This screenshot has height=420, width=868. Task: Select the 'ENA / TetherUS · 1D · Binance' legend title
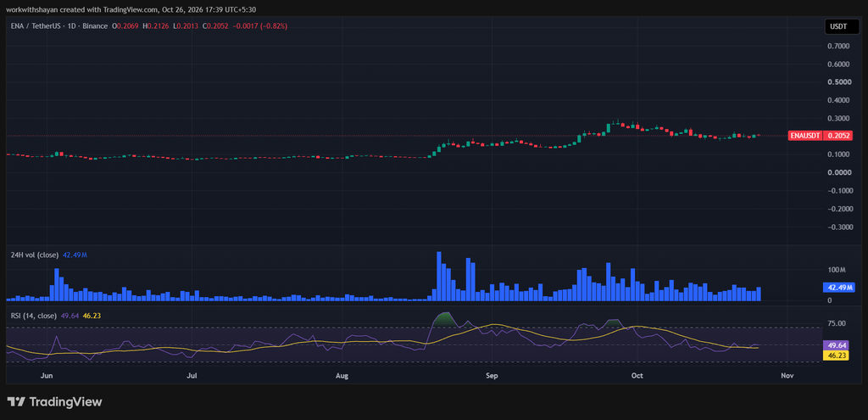coord(60,26)
